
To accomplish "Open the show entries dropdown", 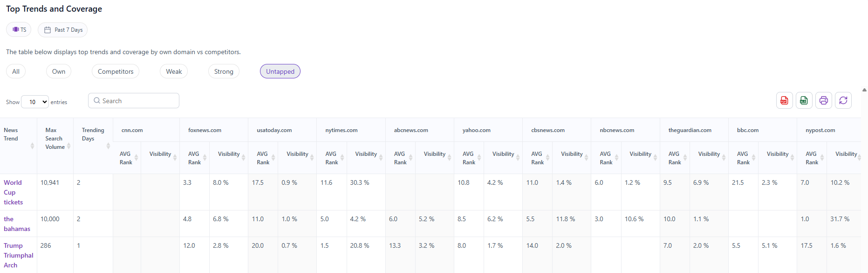I will [x=35, y=102].
